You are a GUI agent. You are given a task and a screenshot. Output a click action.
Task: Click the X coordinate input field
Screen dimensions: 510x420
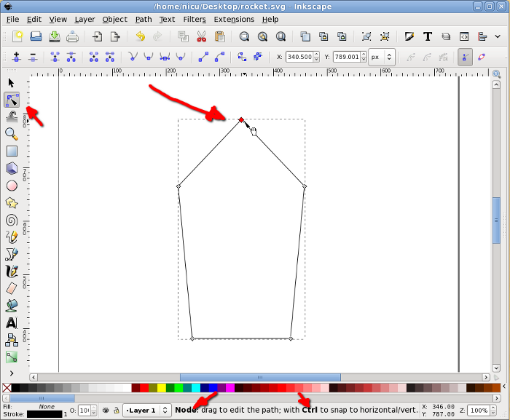pos(299,57)
